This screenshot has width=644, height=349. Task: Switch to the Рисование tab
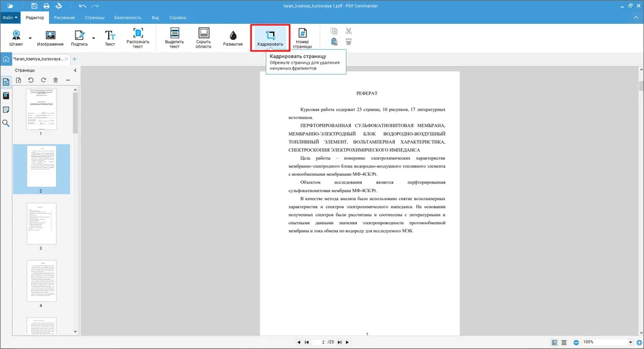(x=64, y=17)
